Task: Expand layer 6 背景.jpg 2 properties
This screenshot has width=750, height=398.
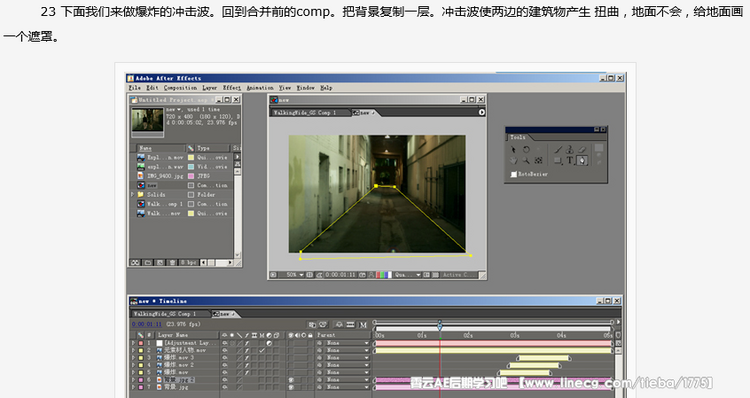Action: (133, 380)
